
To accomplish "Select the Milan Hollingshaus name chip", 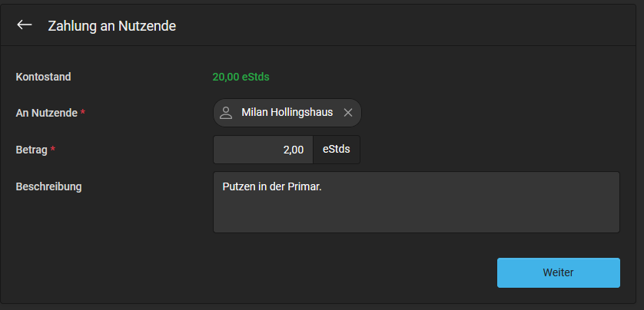I will 287,113.
